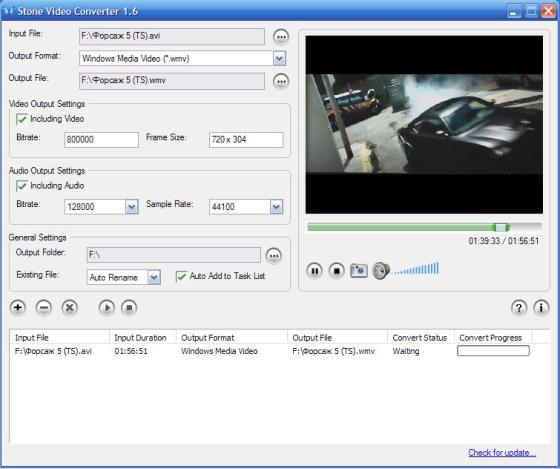Expand the Sample Rate dropdown

click(276, 207)
